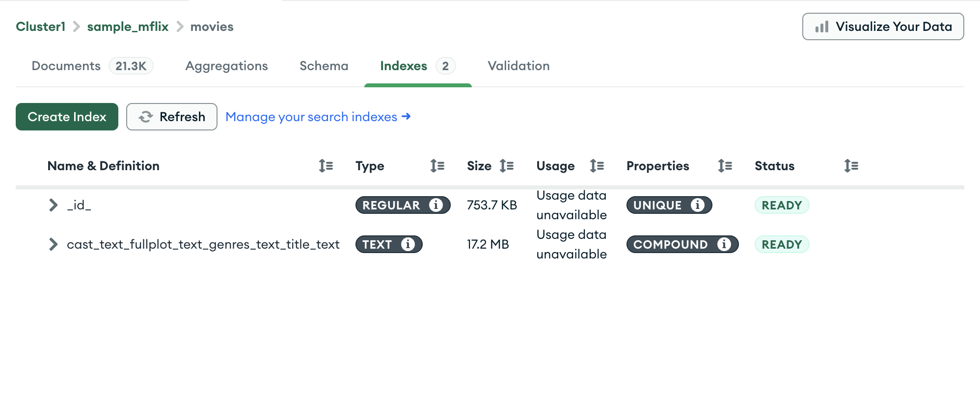
Task: Sort indexes by Type column icon
Action: [x=437, y=166]
